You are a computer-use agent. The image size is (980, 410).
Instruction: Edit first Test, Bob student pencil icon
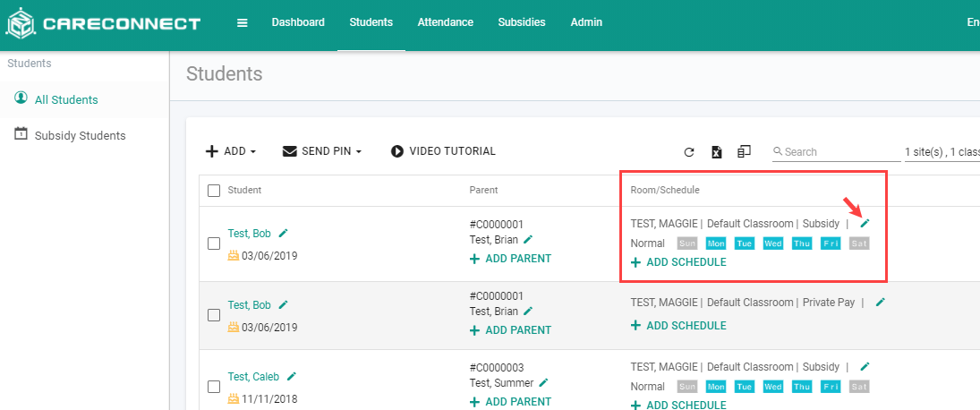click(283, 233)
